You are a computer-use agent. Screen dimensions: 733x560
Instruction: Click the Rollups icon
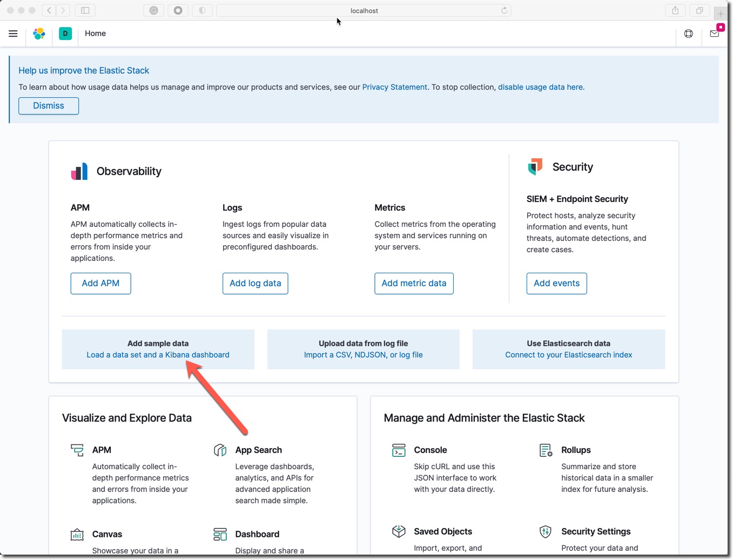coord(546,450)
